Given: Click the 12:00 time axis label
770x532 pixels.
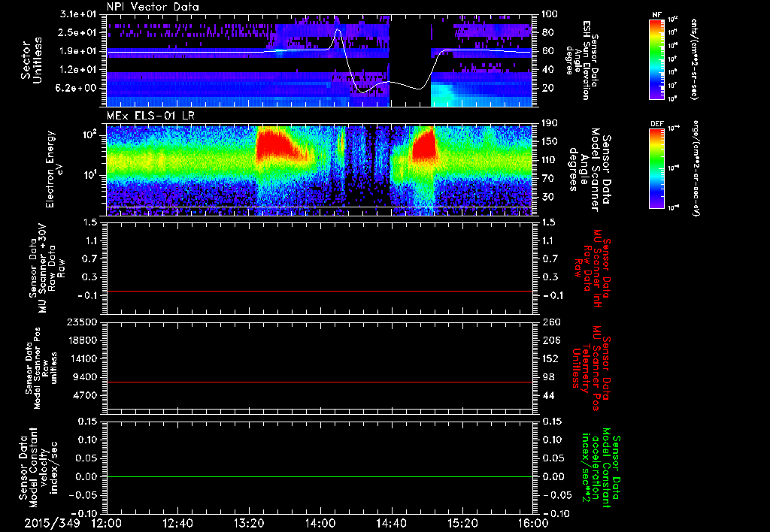Looking at the screenshot, I should [x=107, y=523].
